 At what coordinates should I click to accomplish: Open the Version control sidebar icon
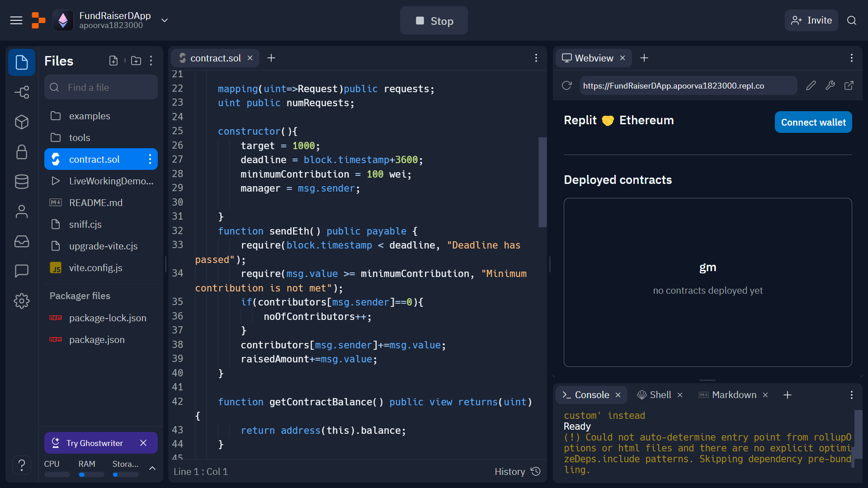(22, 92)
